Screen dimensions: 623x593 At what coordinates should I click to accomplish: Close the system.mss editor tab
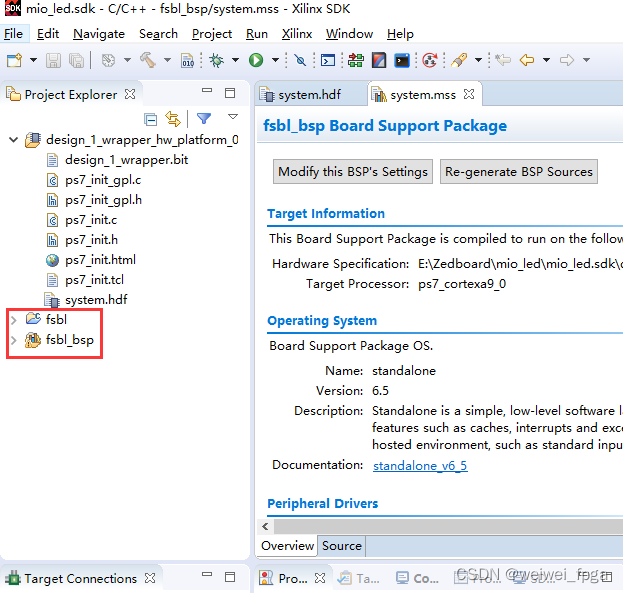pyautogui.click(x=469, y=94)
